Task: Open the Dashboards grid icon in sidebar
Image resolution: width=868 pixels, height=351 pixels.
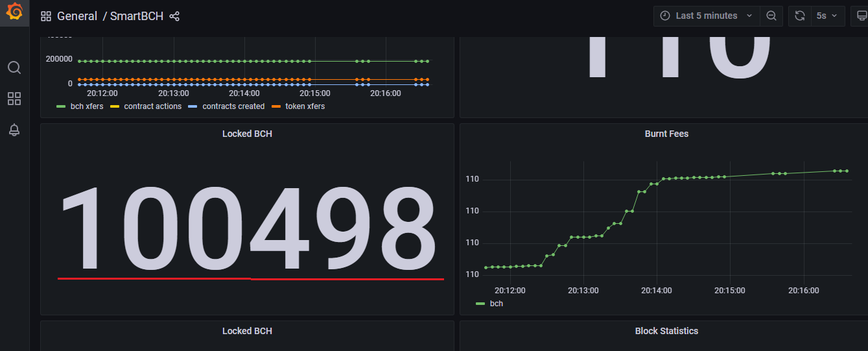Action: coord(14,99)
